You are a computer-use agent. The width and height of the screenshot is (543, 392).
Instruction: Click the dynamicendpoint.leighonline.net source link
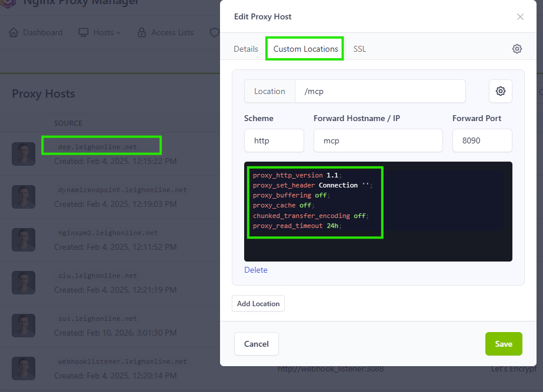pos(122,190)
